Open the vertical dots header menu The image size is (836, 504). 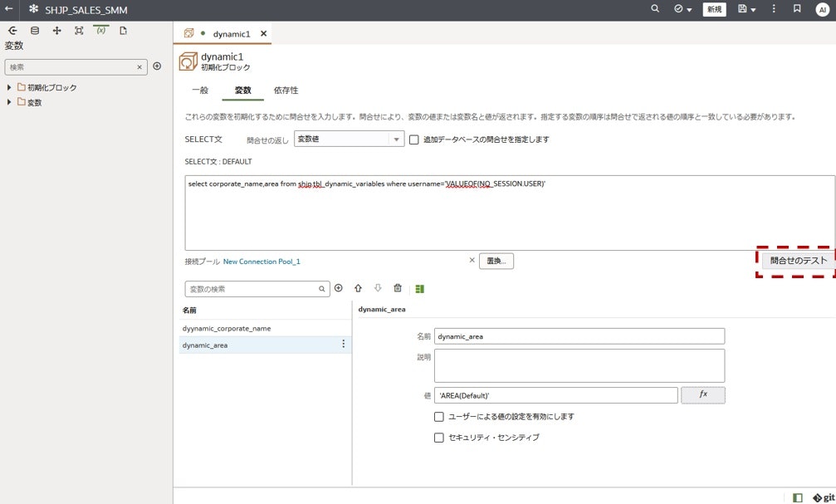pos(774,8)
